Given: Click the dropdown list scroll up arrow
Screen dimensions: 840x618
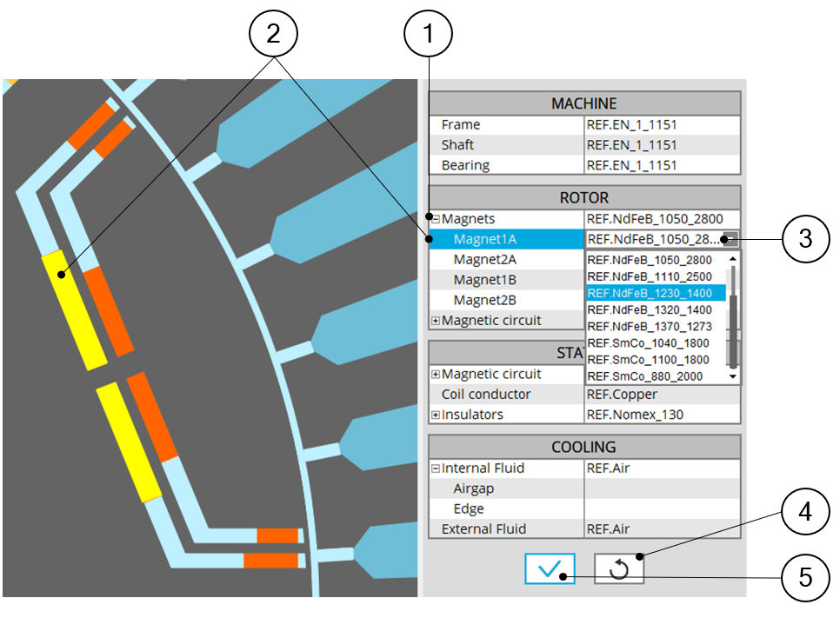Looking at the screenshot, I should click(733, 259).
